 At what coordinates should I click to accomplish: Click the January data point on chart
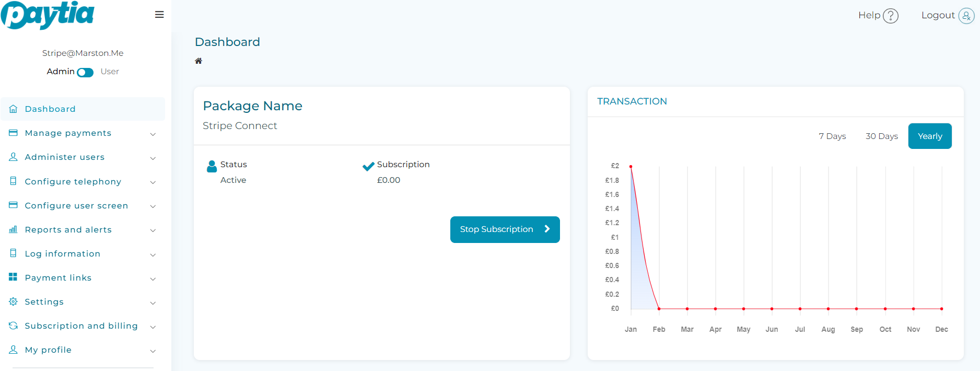(x=631, y=167)
